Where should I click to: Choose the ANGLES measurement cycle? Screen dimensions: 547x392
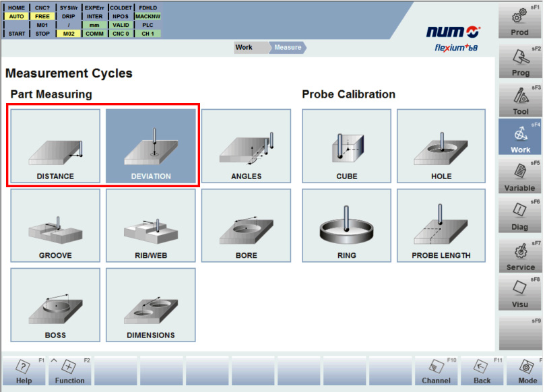point(246,146)
